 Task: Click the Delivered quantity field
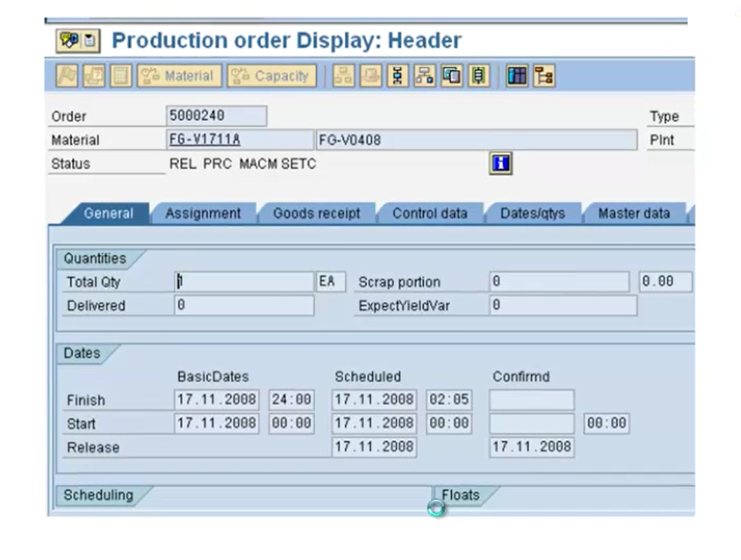[x=244, y=306]
